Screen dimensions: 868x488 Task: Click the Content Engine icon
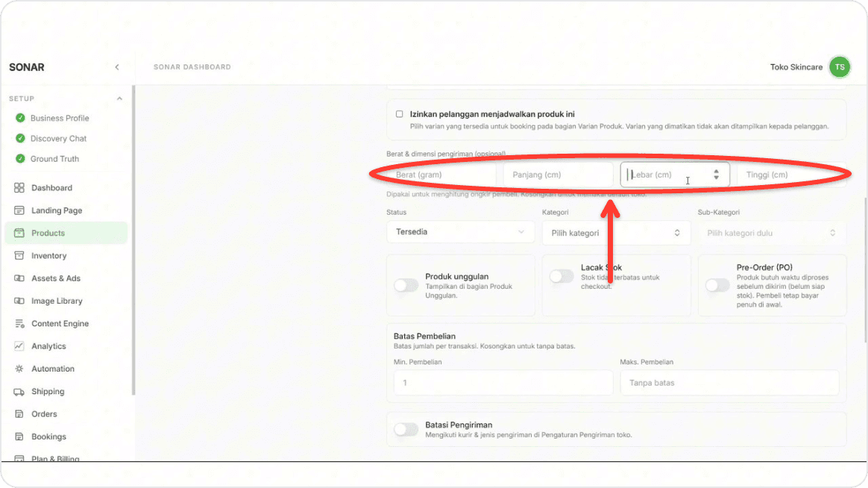(x=19, y=324)
